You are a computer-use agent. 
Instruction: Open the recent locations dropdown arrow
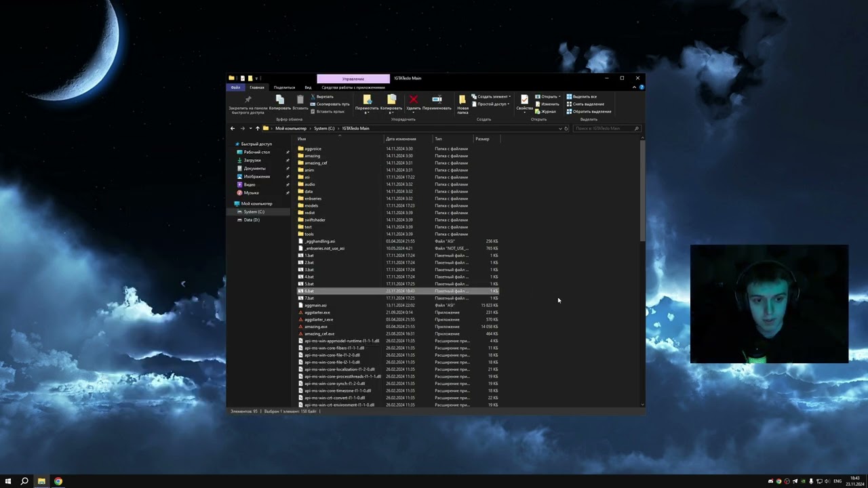point(250,128)
